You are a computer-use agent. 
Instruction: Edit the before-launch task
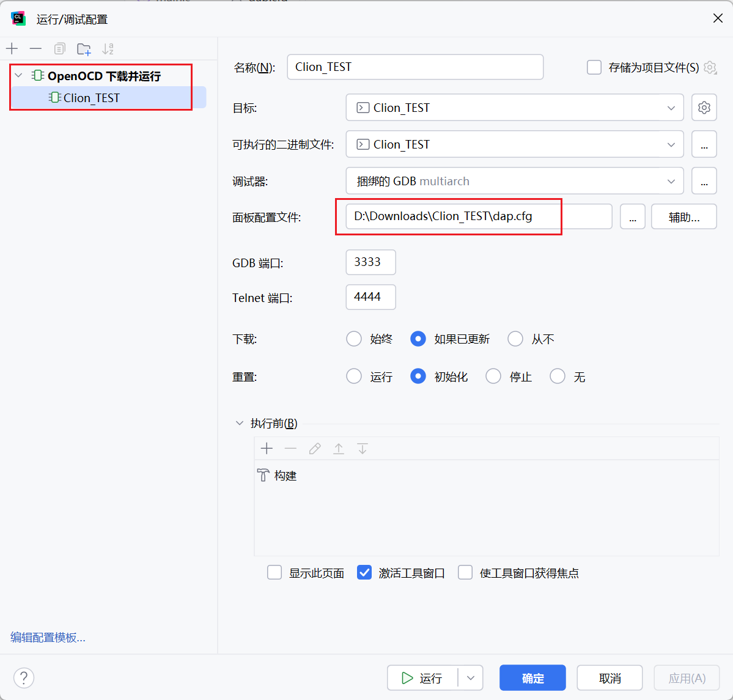pos(315,449)
